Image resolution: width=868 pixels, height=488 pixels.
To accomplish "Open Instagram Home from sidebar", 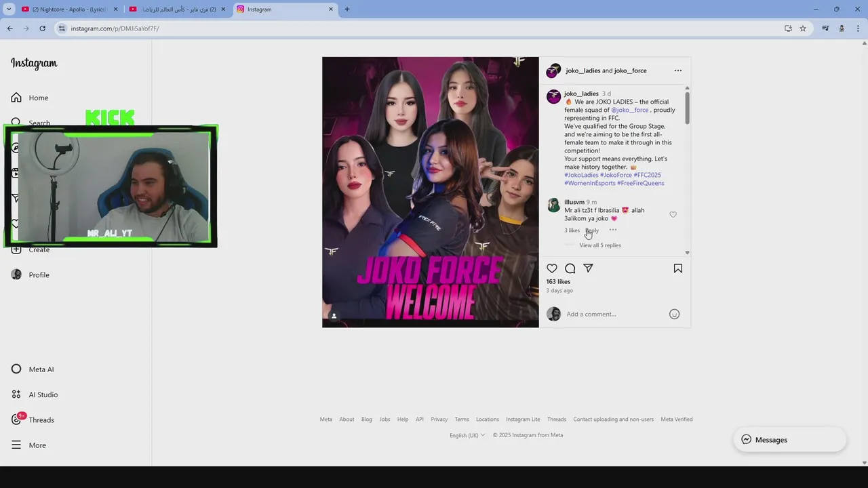I will tap(30, 98).
